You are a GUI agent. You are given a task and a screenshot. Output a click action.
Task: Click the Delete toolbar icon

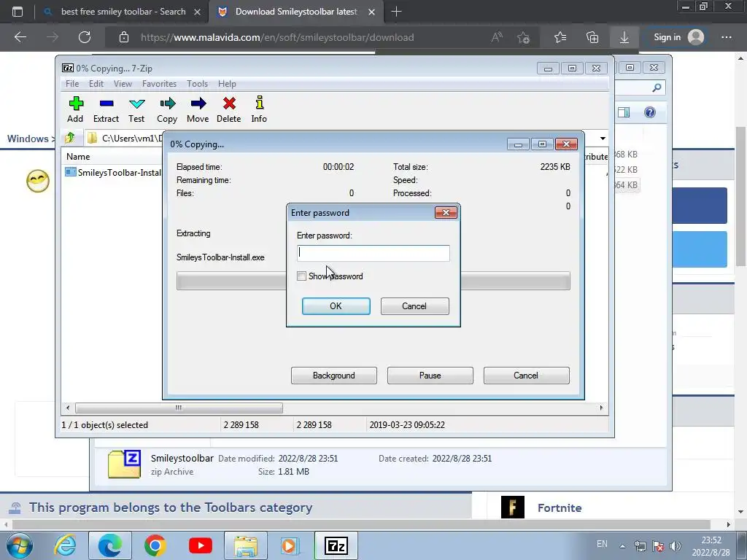(228, 109)
